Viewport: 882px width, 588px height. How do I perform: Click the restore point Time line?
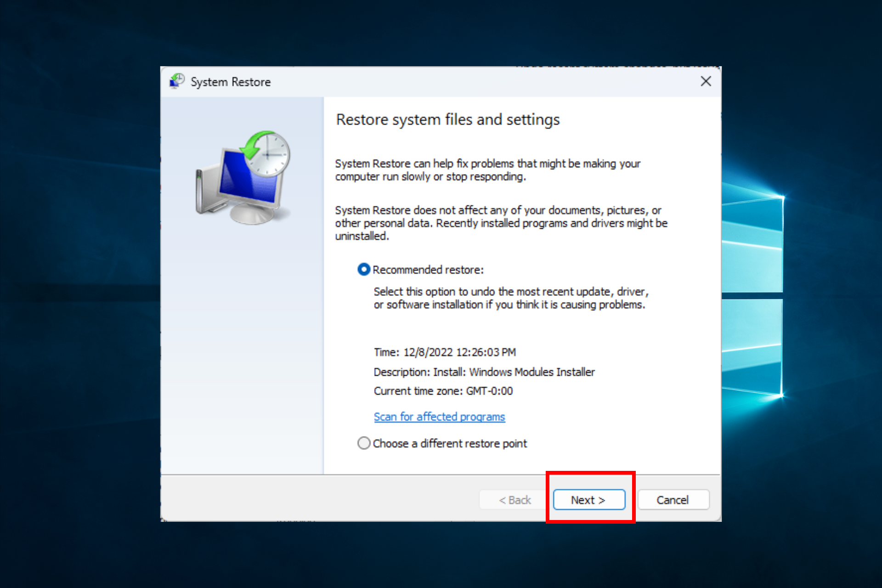(x=444, y=352)
